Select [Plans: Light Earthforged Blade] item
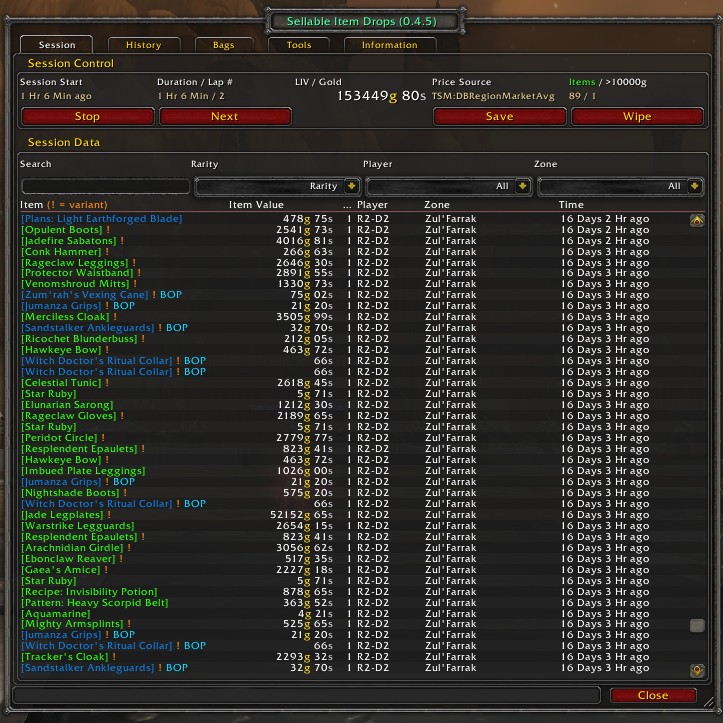Image resolution: width=723 pixels, height=723 pixels. tap(101, 219)
